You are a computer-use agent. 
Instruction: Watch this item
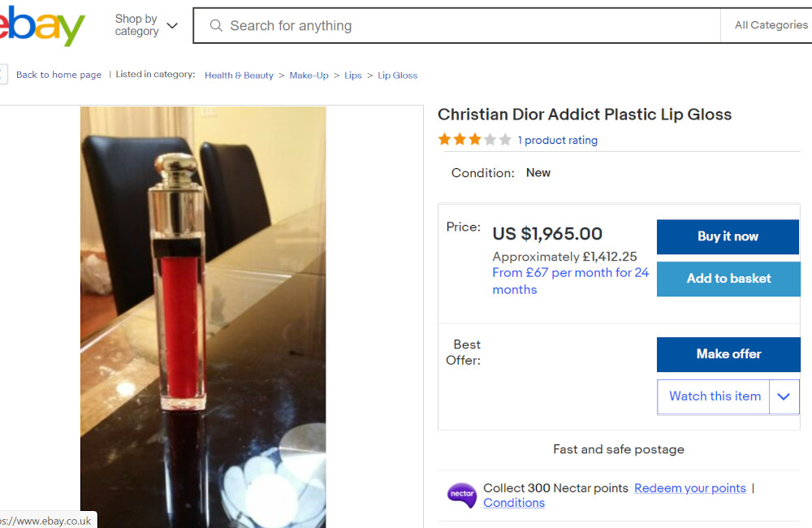click(x=714, y=396)
